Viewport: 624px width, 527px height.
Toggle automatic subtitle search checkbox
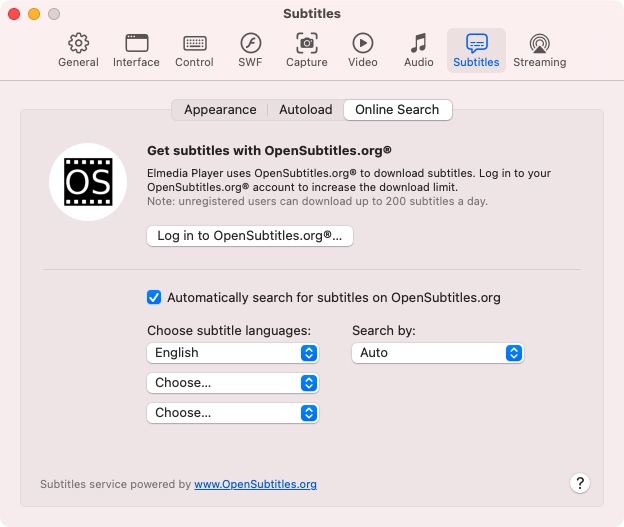click(154, 297)
